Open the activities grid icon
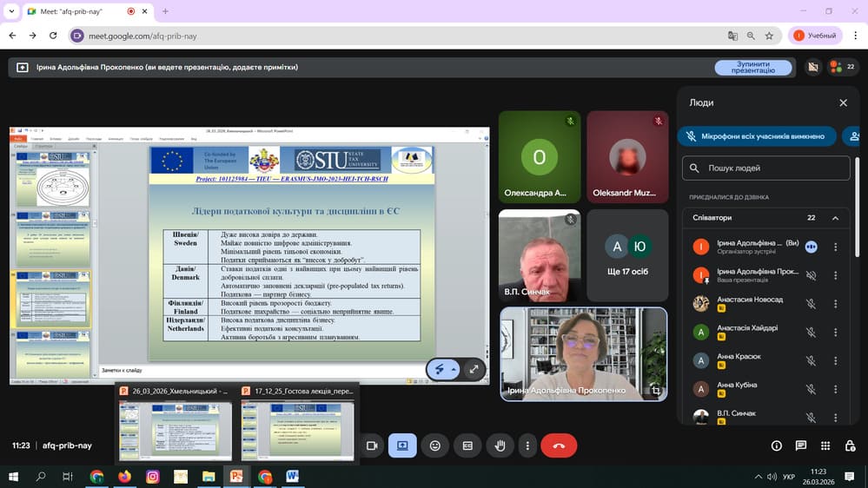 [x=825, y=445]
